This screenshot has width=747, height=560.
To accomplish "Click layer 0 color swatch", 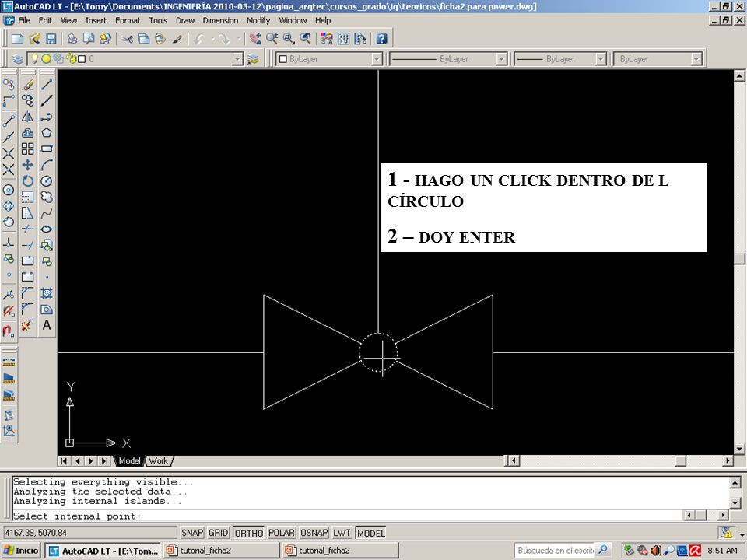I will (82, 59).
